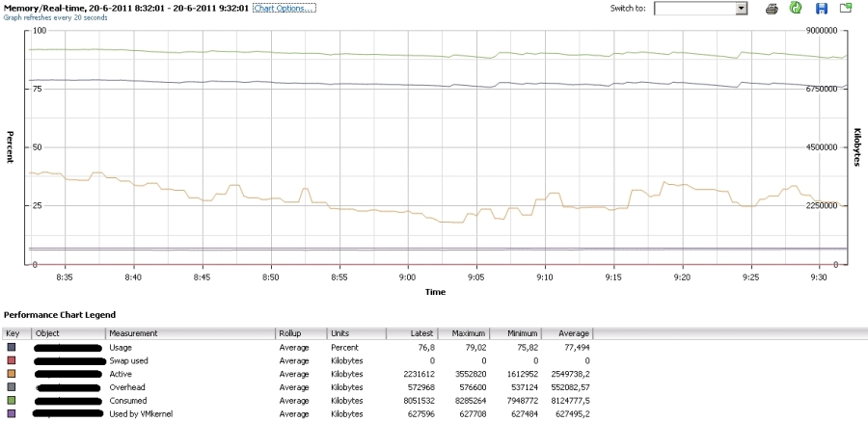The image size is (868, 422).
Task: Select the Consumed measurement row
Action: tap(129, 400)
